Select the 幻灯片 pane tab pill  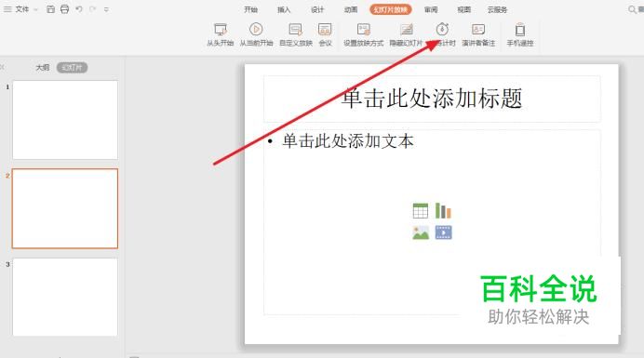72,67
